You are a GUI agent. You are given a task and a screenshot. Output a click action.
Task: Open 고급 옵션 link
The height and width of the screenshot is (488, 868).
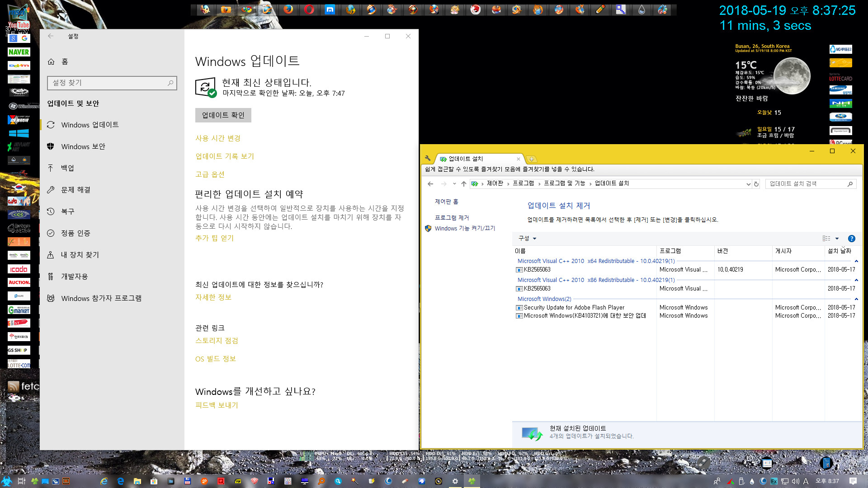point(210,174)
